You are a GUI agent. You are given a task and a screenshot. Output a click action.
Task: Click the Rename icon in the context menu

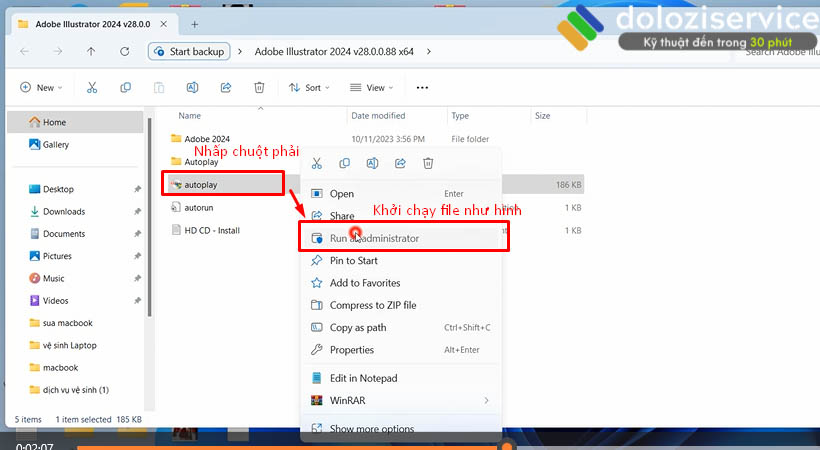(372, 163)
